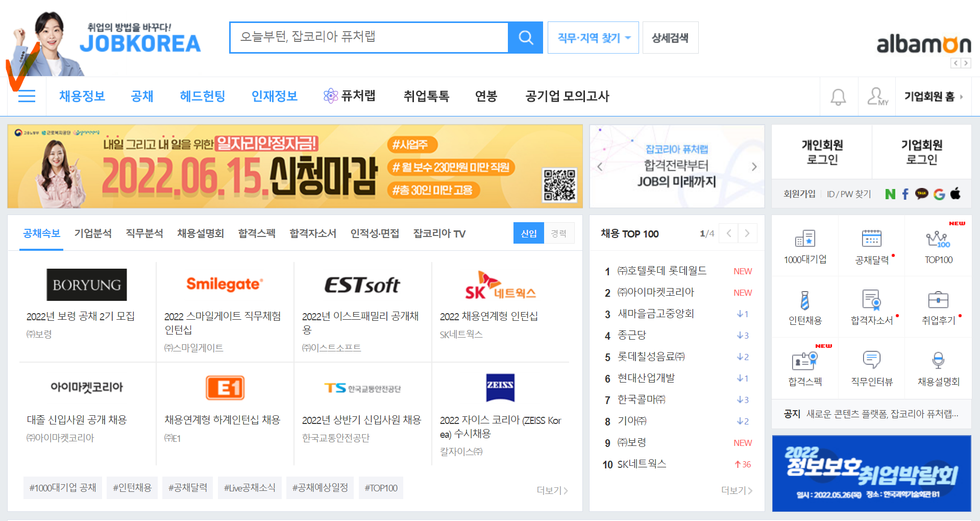This screenshot has height=521, width=980.
Task: Click the search magnifier button
Action: point(526,37)
